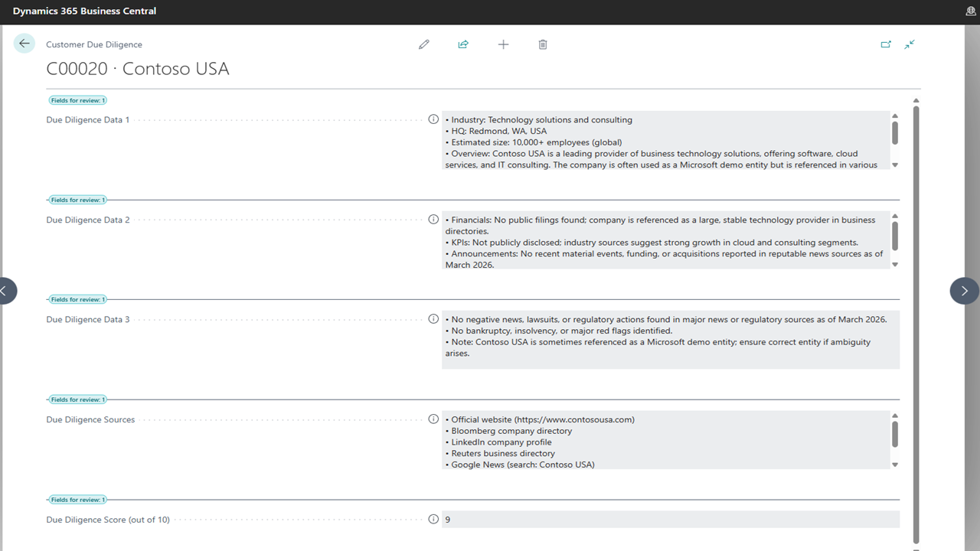980x551 pixels.
Task: Click into Due Diligence Data 1 text box
Action: point(665,140)
